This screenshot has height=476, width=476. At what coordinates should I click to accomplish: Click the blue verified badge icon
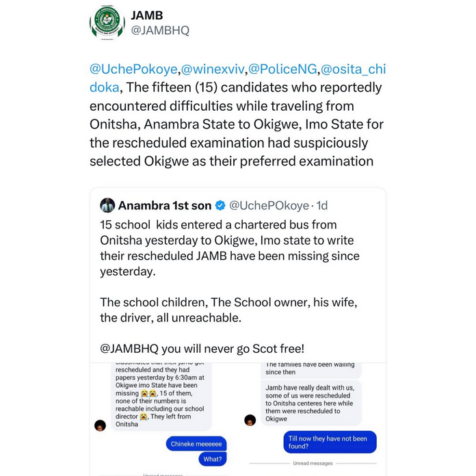220,205
